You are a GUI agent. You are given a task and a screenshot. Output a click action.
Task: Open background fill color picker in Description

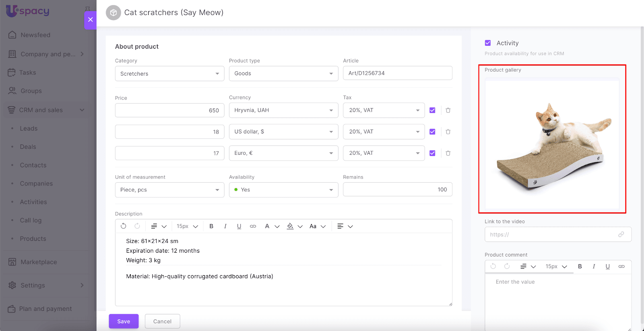(x=290, y=226)
